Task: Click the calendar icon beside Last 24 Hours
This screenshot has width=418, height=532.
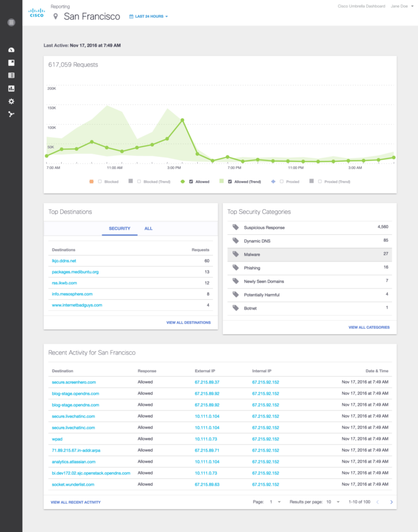Action: pos(131,16)
